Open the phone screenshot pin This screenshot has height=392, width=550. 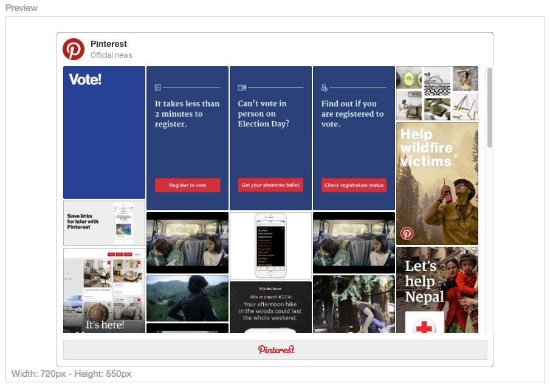270,246
